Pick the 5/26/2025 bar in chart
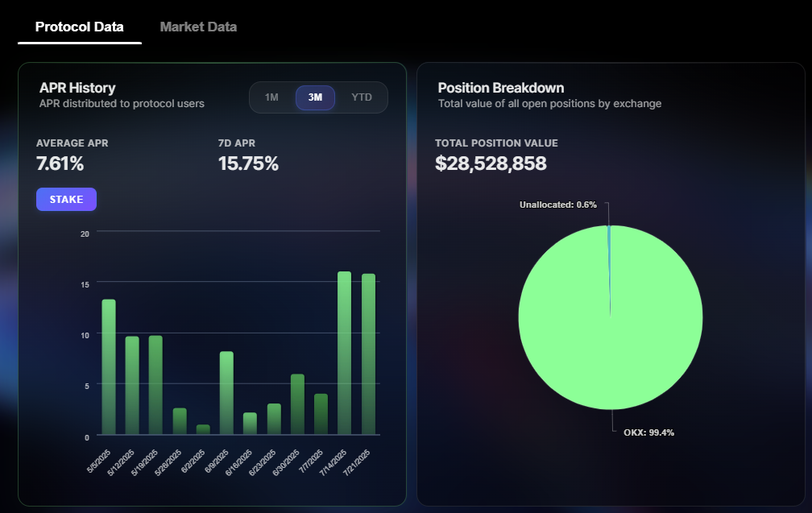 [180, 421]
